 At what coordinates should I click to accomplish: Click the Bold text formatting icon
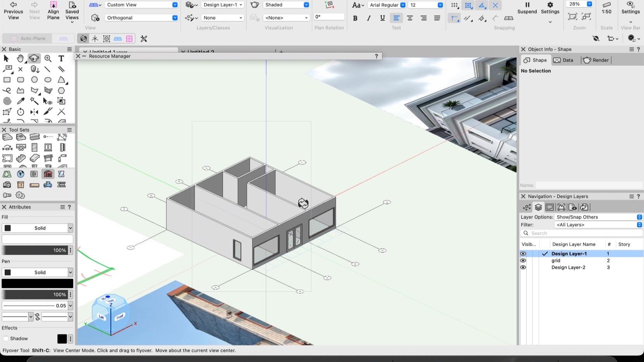(355, 18)
